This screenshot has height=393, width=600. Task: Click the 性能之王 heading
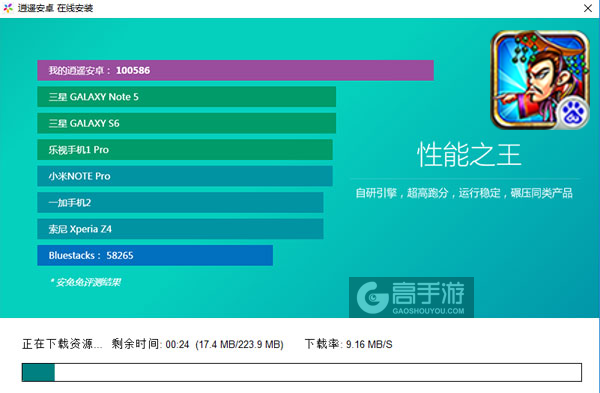(x=469, y=155)
